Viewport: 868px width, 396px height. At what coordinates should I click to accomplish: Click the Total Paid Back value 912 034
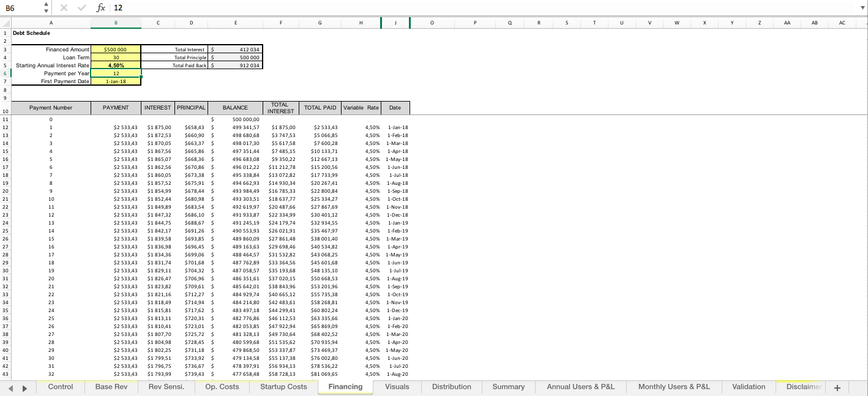pyautogui.click(x=236, y=65)
